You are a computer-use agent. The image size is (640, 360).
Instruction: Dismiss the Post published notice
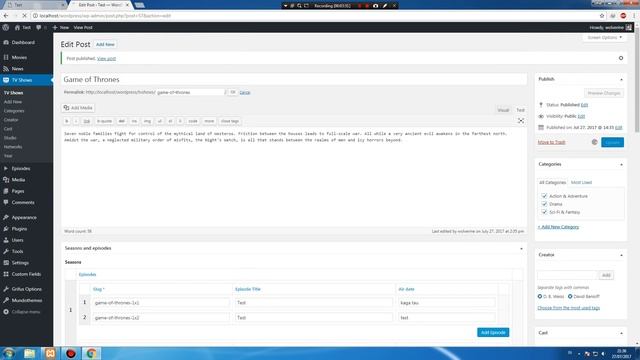tap(621, 58)
